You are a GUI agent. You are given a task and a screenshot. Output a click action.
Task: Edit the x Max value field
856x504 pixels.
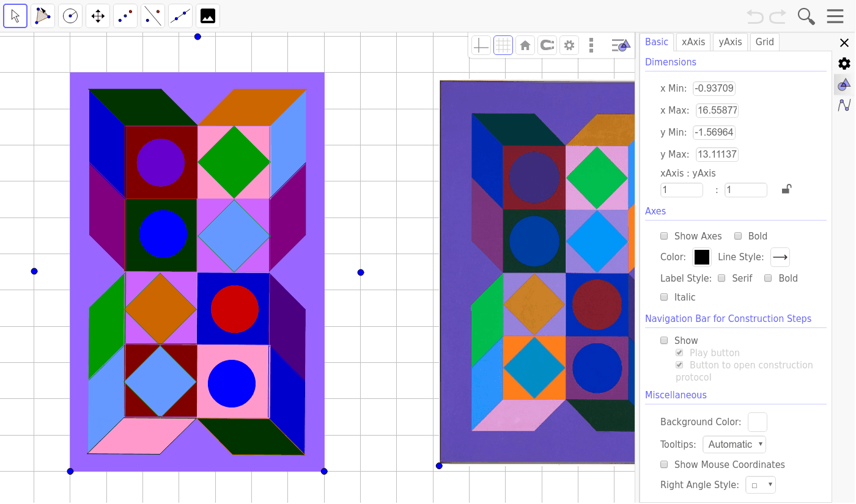717,111
